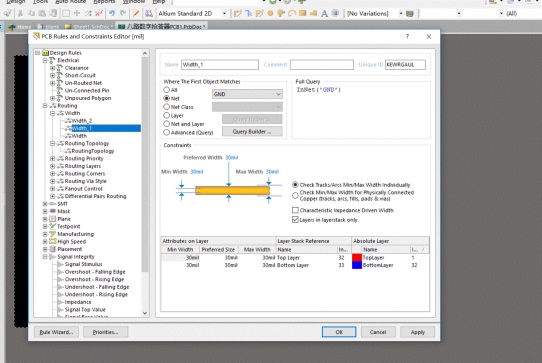Click the rule Name field Width_1

point(220,65)
